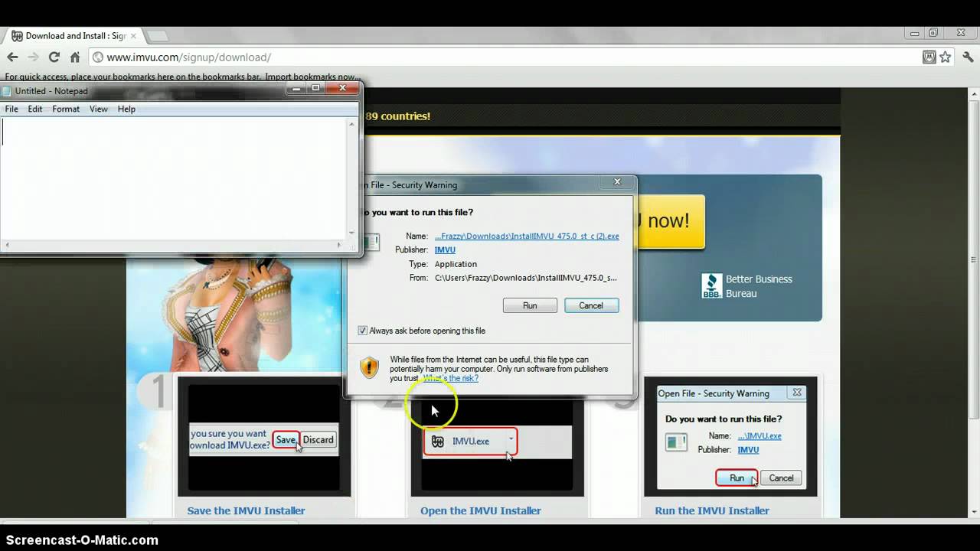This screenshot has width=980, height=551.
Task: Open the Notepad Edit menu
Action: point(35,109)
